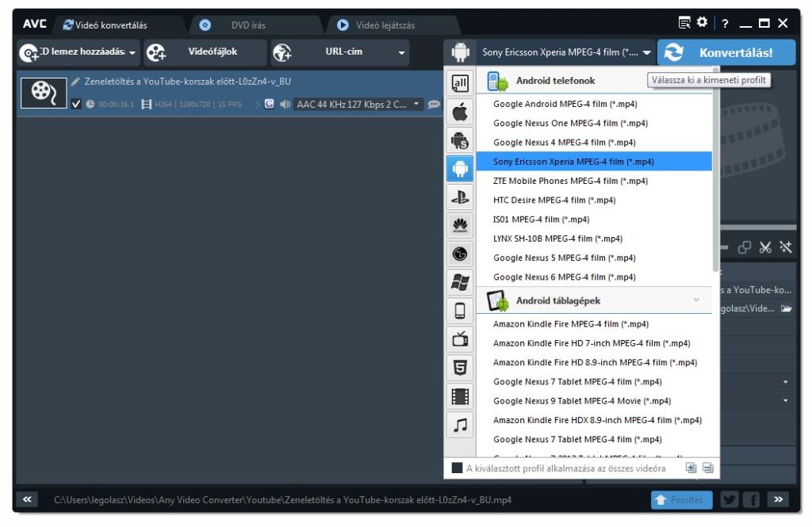Select the video film category icon
812x527 pixels.
(460, 396)
